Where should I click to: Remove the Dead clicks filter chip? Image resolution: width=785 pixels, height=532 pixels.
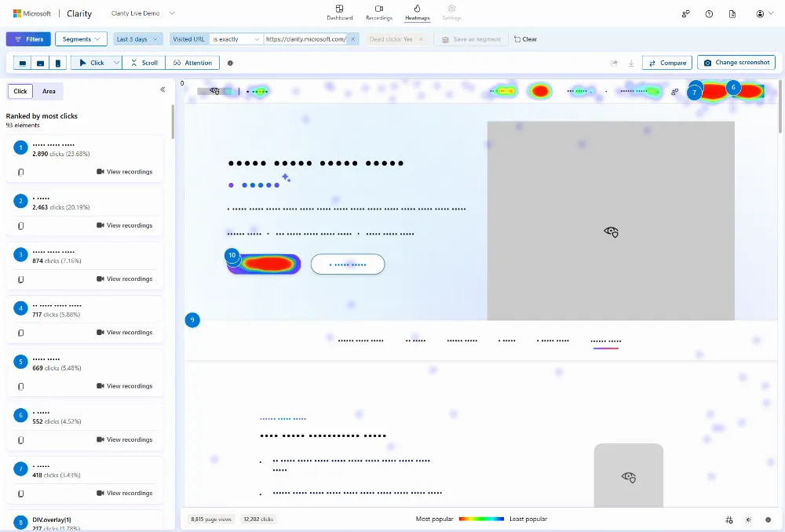(x=421, y=39)
